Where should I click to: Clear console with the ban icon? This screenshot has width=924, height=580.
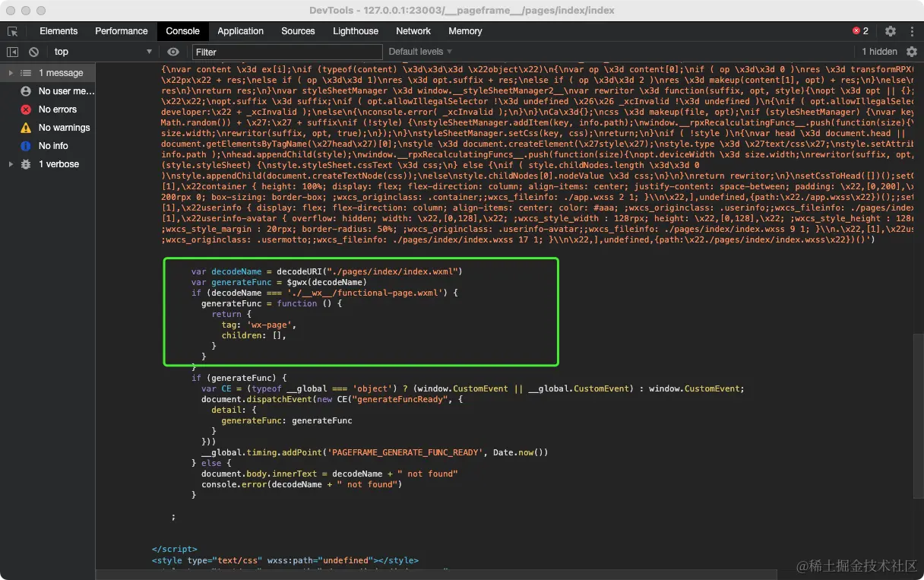[33, 52]
